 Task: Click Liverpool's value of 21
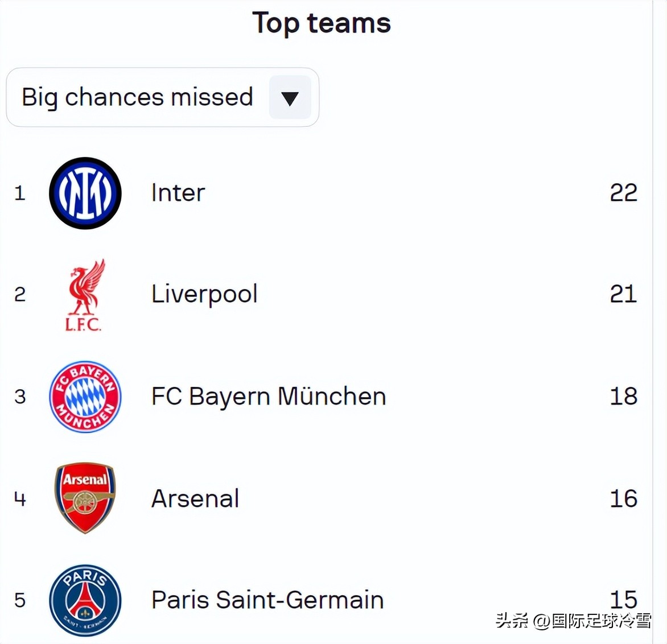(623, 294)
